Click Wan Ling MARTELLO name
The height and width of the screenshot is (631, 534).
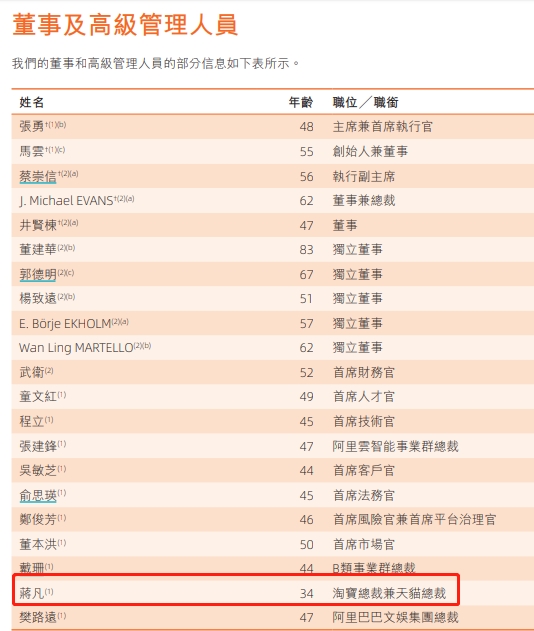[x=76, y=347]
